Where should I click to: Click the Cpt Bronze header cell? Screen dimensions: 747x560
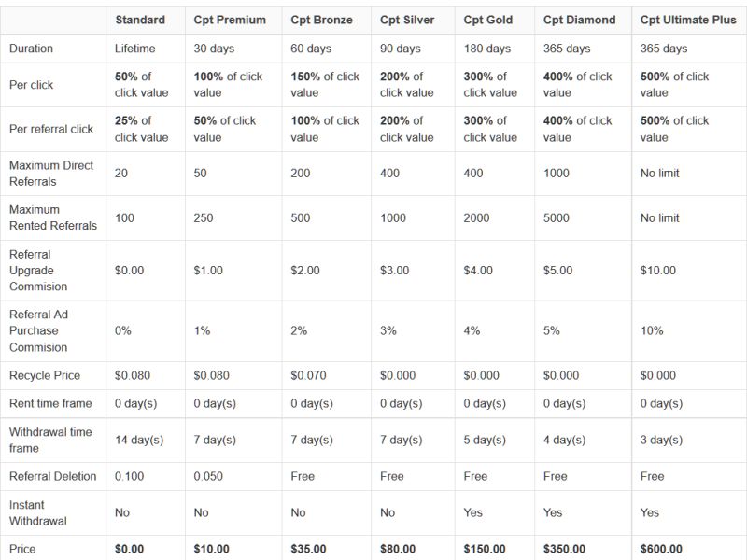click(x=321, y=20)
